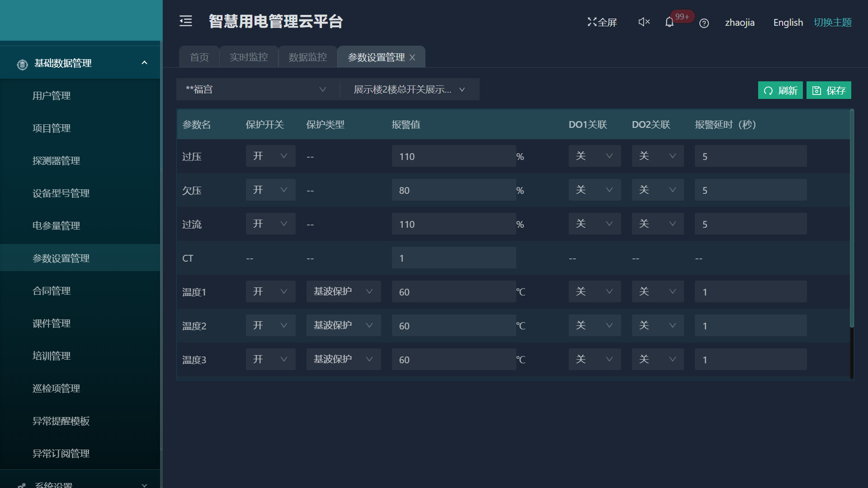This screenshot has width=868, height=488.
Task: Click the refresh button (刷新)
Action: click(x=780, y=90)
